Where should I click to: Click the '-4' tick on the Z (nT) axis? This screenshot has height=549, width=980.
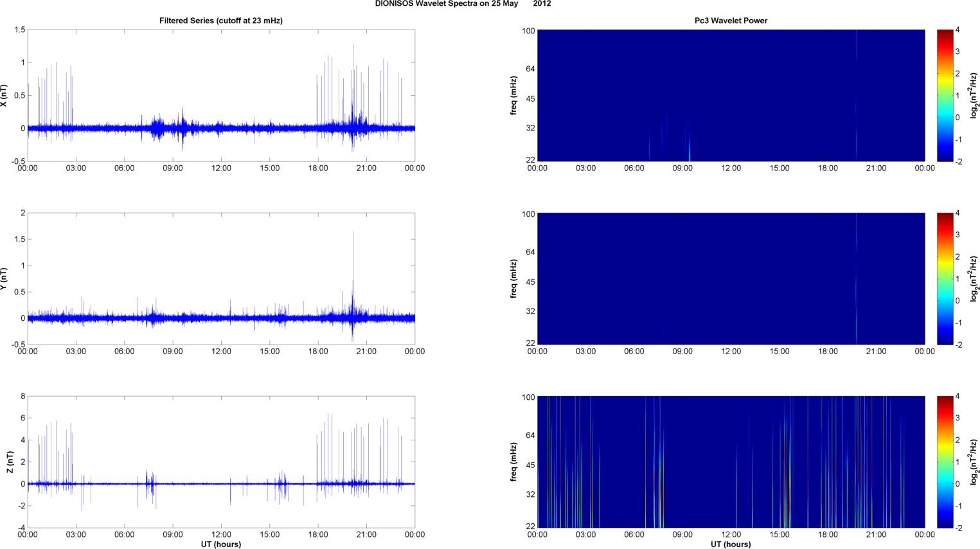pyautogui.click(x=21, y=528)
